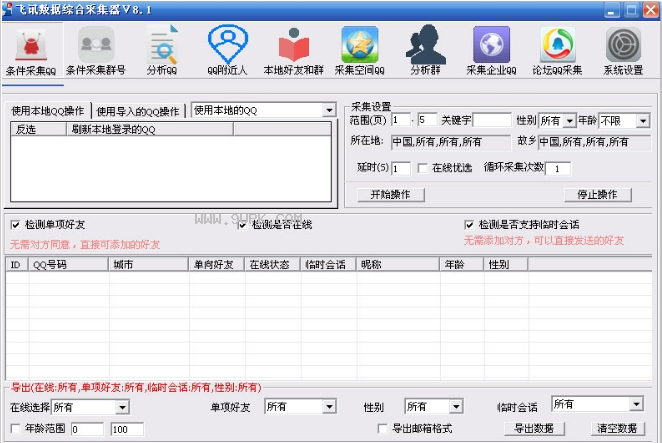
Task: Click the 开始操作 button
Action: tap(391, 195)
